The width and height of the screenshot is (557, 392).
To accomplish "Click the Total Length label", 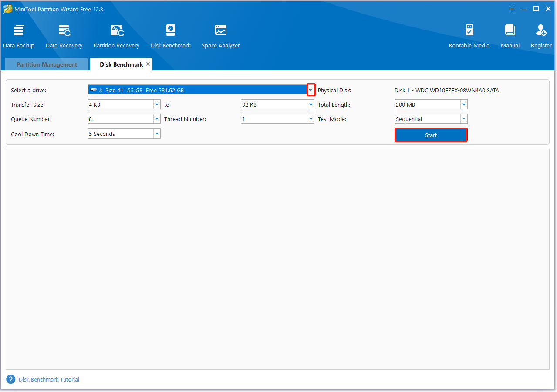I will 334,105.
